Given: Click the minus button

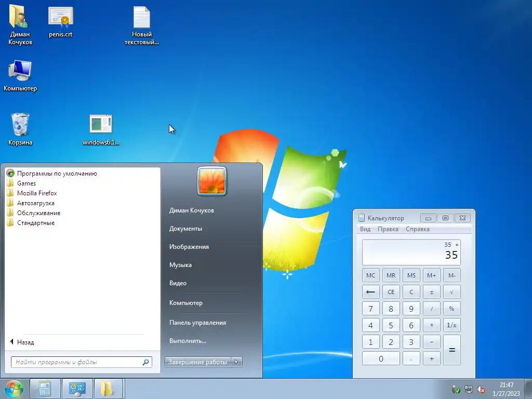Looking at the screenshot, I should (x=432, y=342).
